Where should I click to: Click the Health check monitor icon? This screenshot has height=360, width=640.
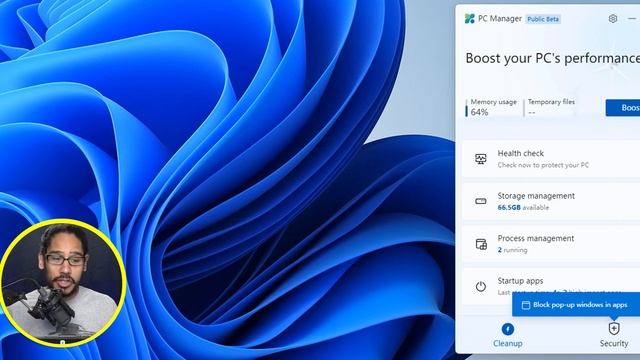point(481,159)
